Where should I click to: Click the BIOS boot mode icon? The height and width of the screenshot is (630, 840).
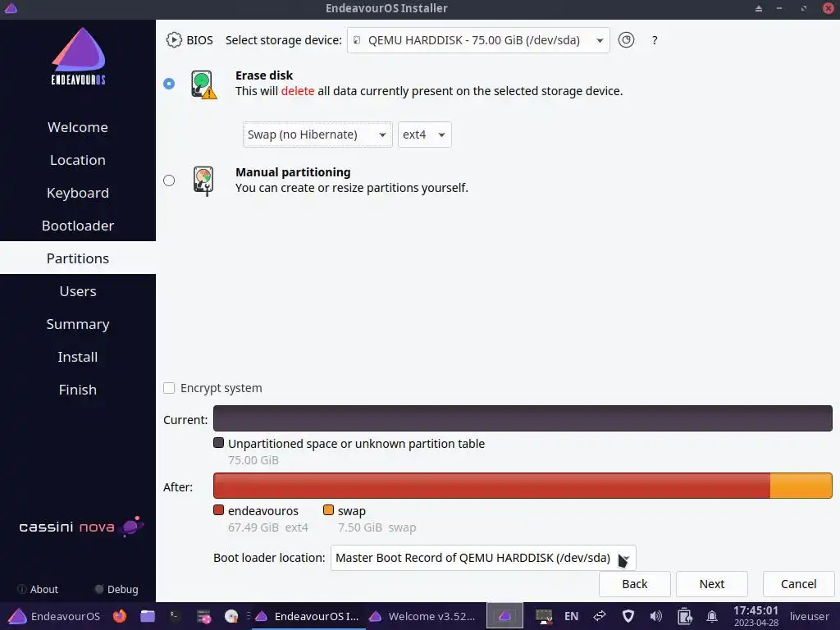(x=174, y=40)
